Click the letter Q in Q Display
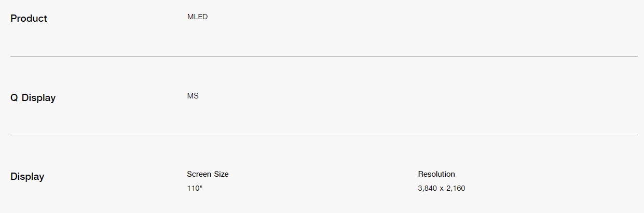The height and width of the screenshot is (213, 644). [x=14, y=97]
